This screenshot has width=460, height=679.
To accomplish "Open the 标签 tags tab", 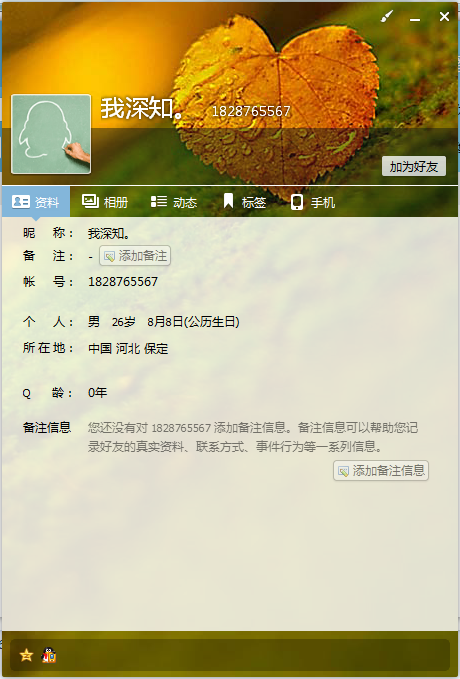I will [x=244, y=202].
